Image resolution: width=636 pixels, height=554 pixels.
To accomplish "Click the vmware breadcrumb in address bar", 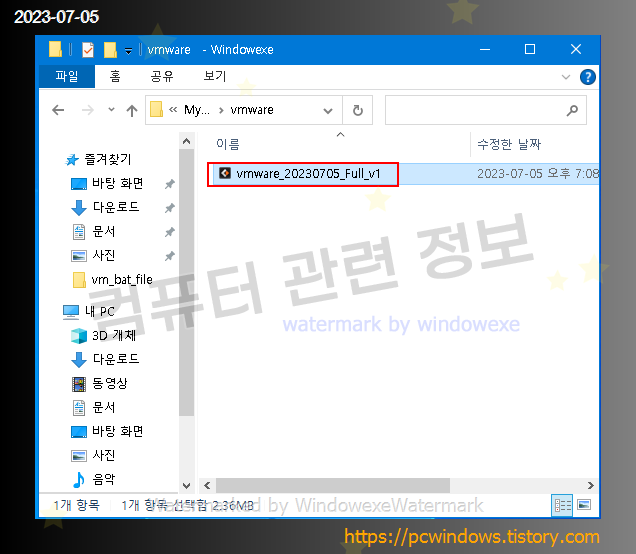I will click(x=252, y=110).
